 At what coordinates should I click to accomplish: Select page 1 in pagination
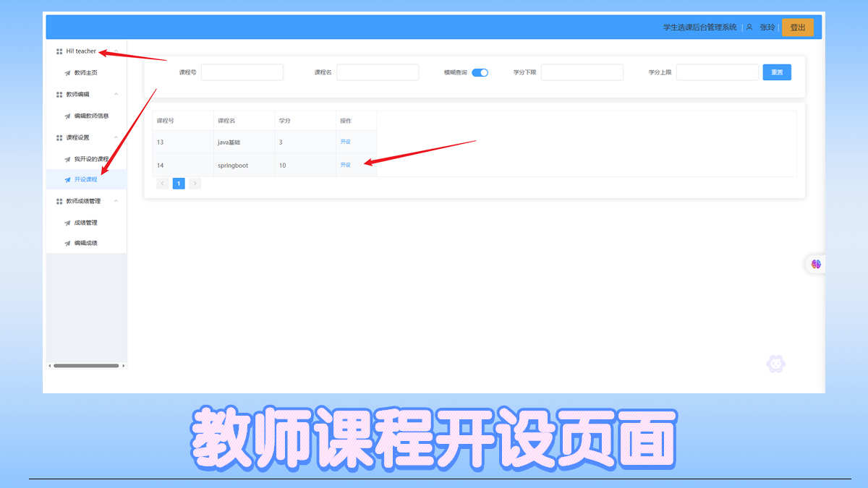click(179, 184)
